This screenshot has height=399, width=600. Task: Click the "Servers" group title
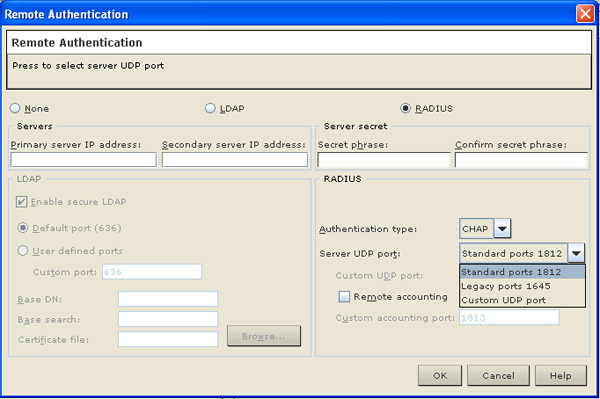point(34,126)
